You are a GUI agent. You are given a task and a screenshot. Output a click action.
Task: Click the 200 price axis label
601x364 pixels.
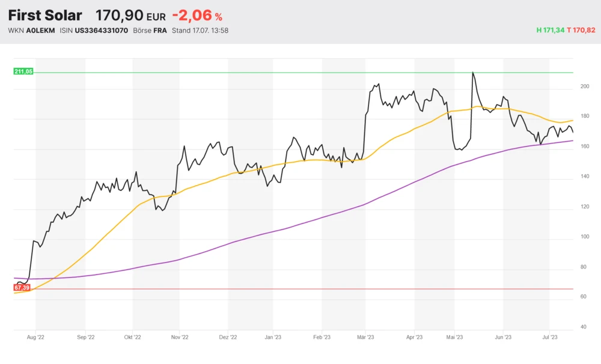[584, 86]
